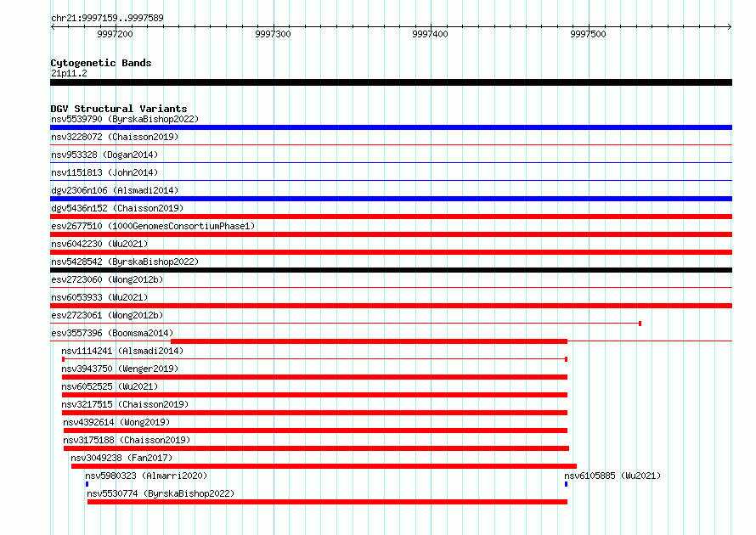Click the DGV Structural Variants track title
Image resolution: width=756 pixels, height=535 pixels.
tap(119, 109)
